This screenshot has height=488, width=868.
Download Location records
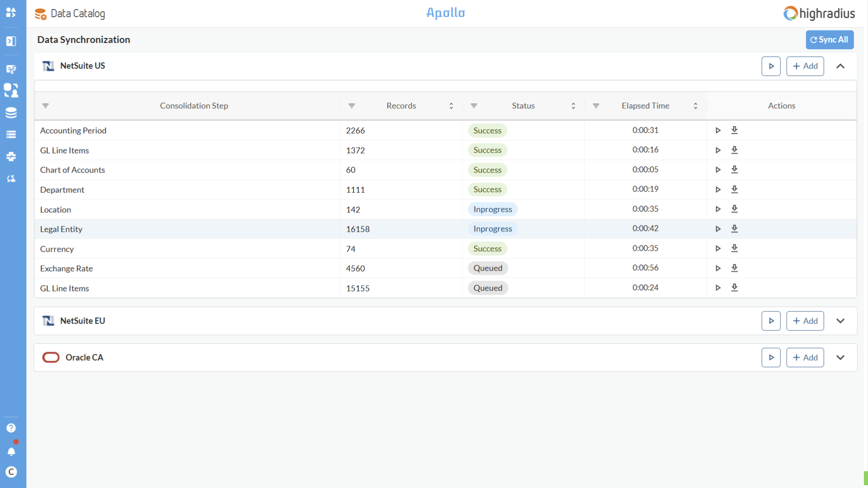click(735, 209)
